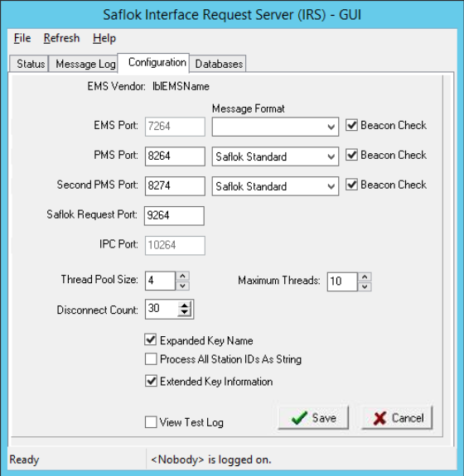Open the Help menu

(104, 38)
